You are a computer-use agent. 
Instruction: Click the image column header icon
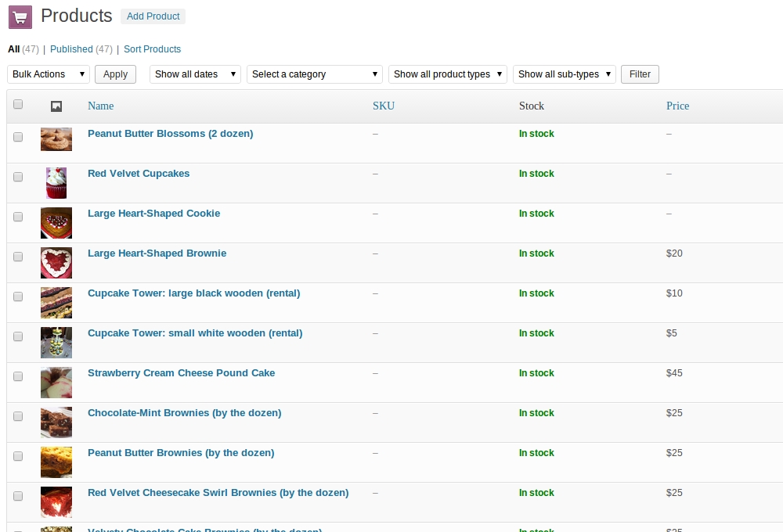tap(56, 106)
